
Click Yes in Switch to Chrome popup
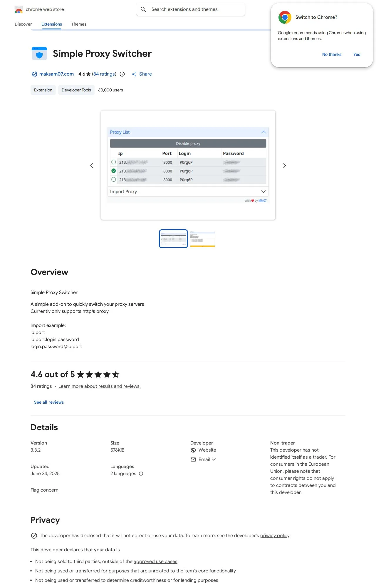[x=357, y=54]
